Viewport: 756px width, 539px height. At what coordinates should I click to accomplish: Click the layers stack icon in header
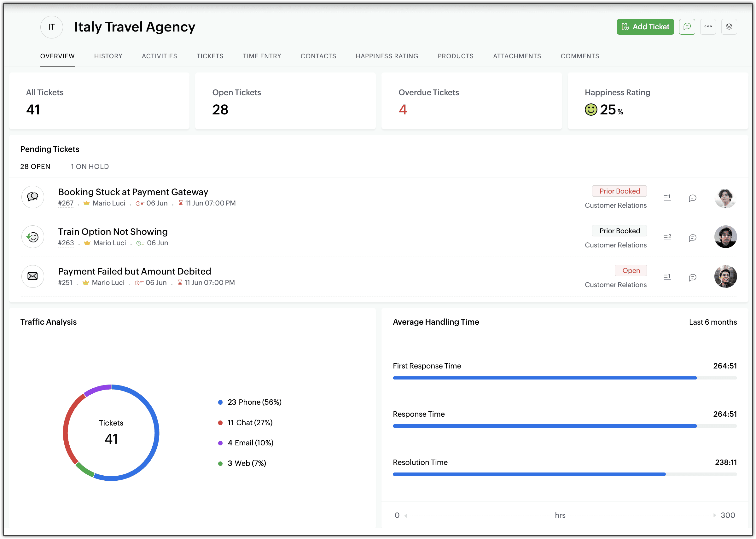point(729,26)
